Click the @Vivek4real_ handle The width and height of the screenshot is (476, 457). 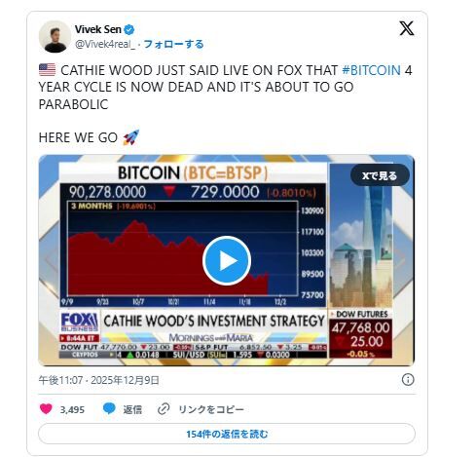[105, 44]
